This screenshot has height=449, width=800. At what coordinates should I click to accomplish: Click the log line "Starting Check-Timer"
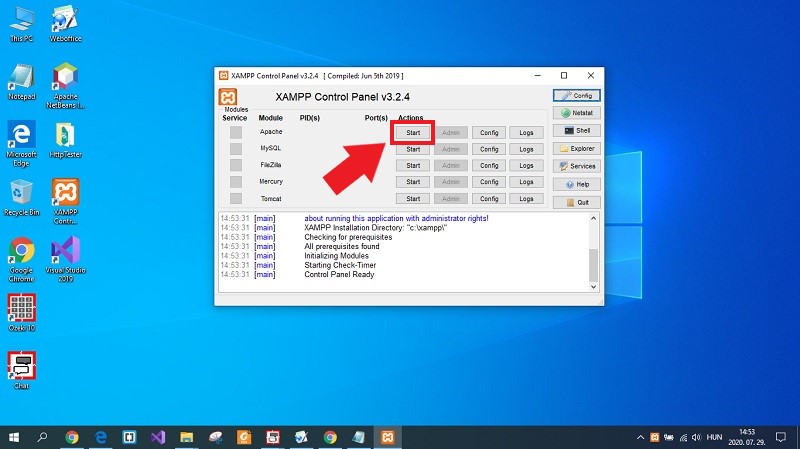pyautogui.click(x=340, y=265)
